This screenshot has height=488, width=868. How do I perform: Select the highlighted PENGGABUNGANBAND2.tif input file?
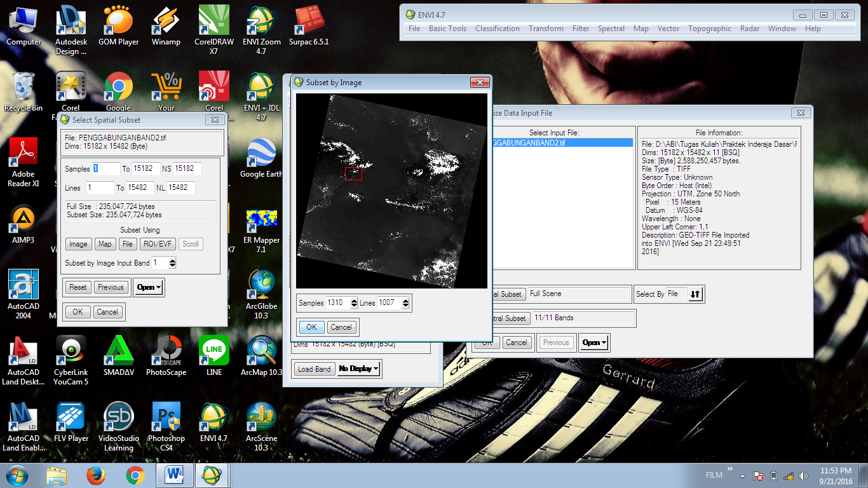[562, 143]
